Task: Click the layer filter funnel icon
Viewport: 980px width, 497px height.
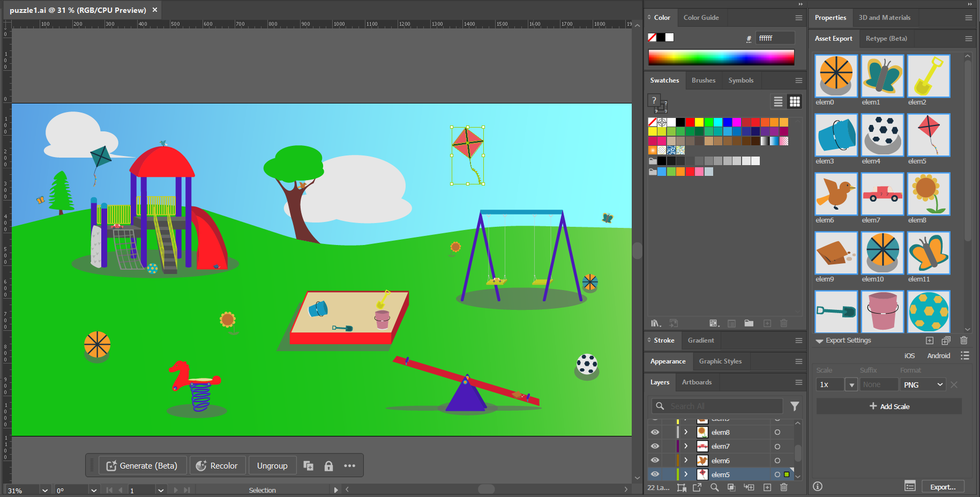Action: click(x=795, y=406)
